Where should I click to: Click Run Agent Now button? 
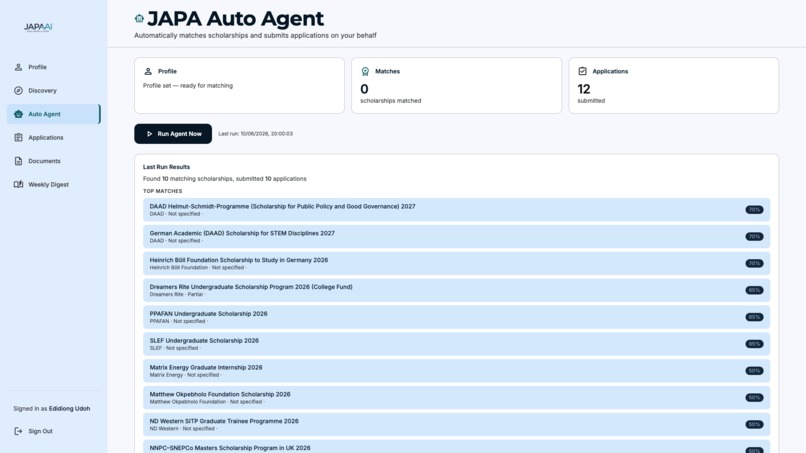click(173, 134)
